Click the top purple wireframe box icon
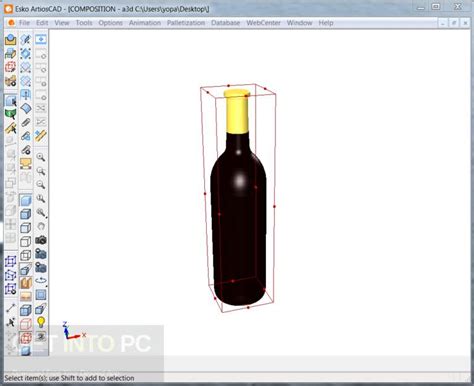Viewport: 474px width, 386px height. (11, 261)
